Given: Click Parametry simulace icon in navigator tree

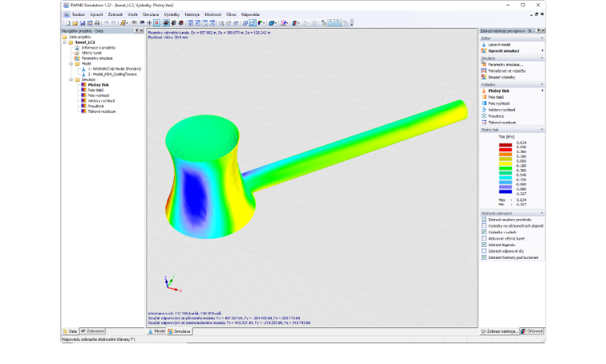Looking at the screenshot, I should click(77, 58).
